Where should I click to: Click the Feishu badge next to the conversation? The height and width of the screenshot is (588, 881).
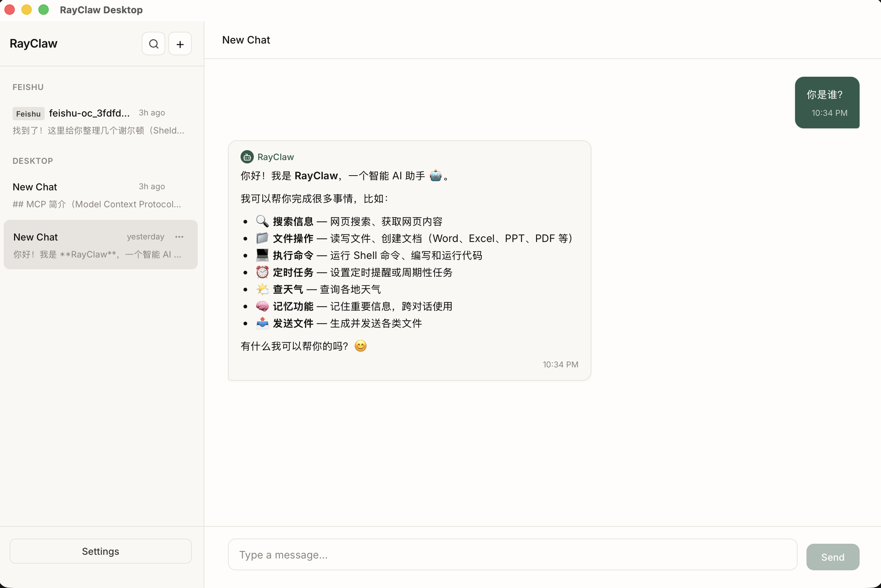pyautogui.click(x=28, y=113)
